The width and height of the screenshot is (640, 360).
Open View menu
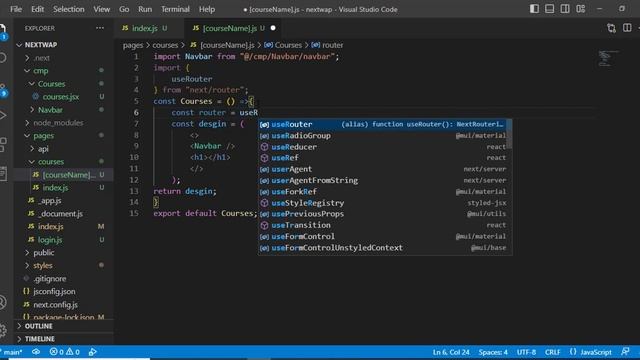[x=102, y=9]
